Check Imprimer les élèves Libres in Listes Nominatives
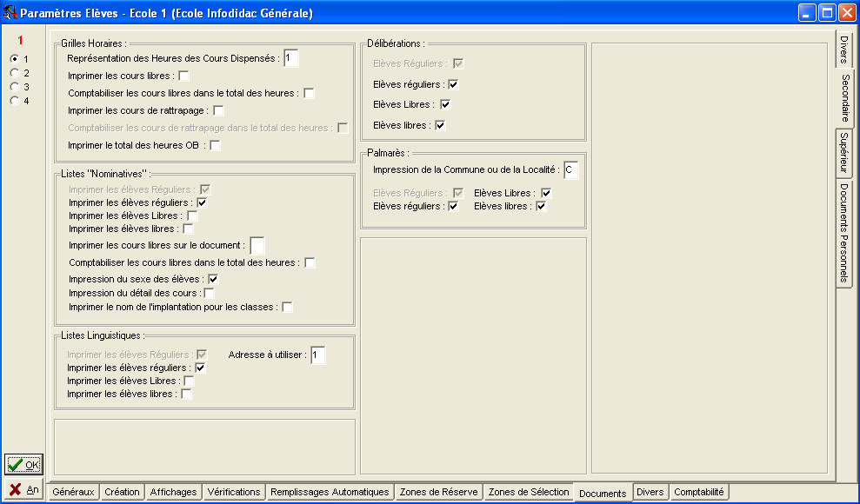The height and width of the screenshot is (504, 860). click(x=192, y=216)
